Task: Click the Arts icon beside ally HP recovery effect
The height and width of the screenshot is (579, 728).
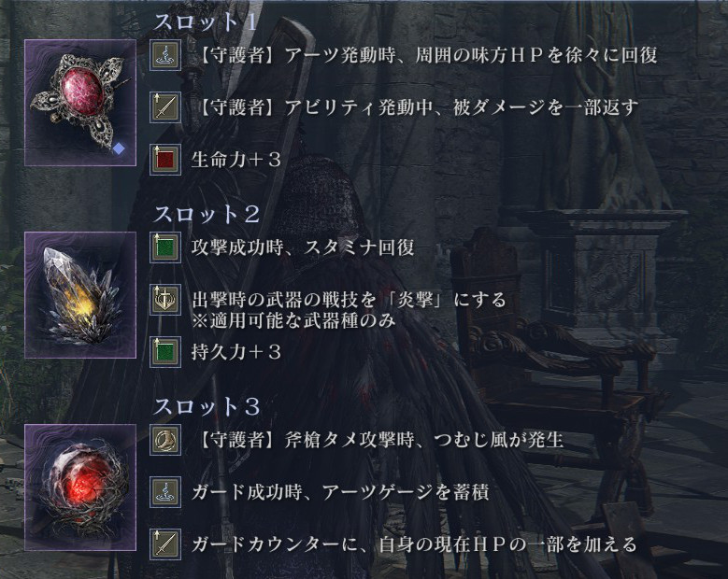Action: [x=165, y=55]
